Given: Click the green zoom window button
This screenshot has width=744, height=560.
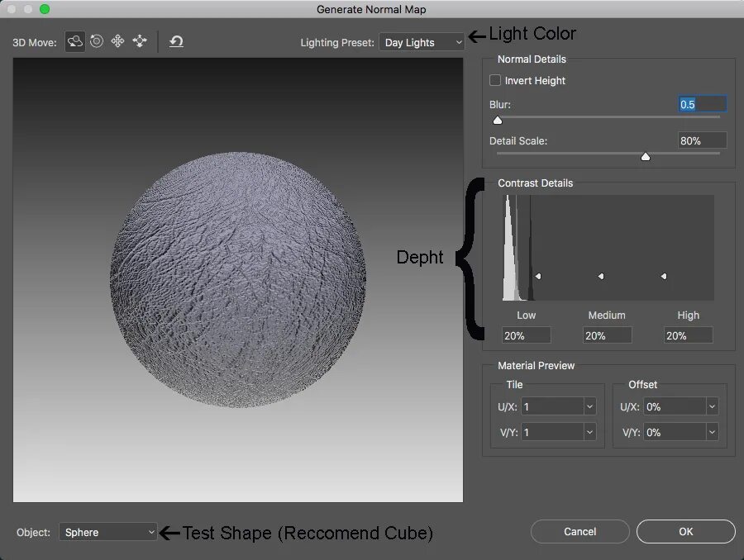Looking at the screenshot, I should 45,9.
